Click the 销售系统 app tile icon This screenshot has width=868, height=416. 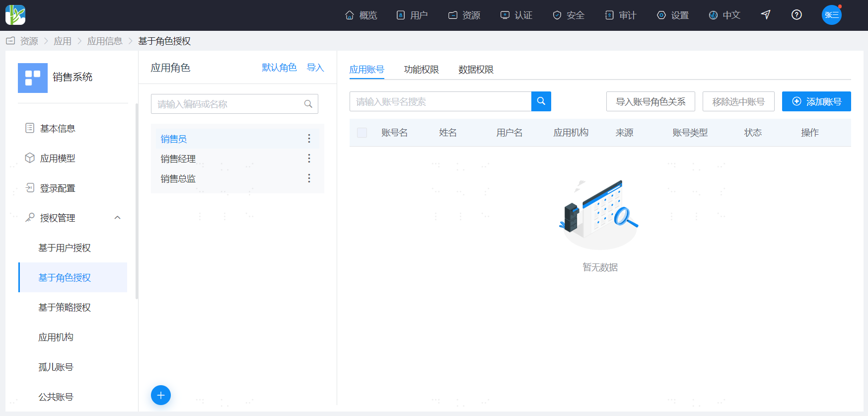point(33,78)
